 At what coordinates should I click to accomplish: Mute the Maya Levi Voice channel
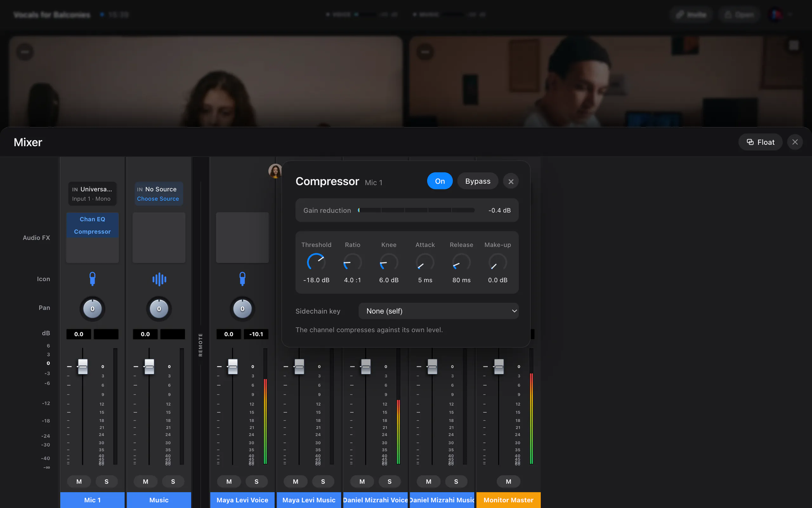229,481
